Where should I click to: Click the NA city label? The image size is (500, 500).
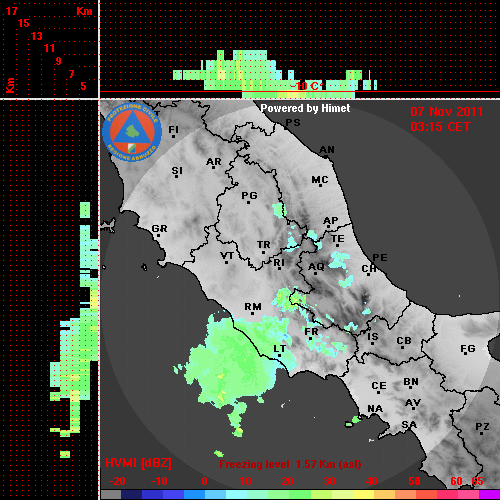click(x=375, y=409)
